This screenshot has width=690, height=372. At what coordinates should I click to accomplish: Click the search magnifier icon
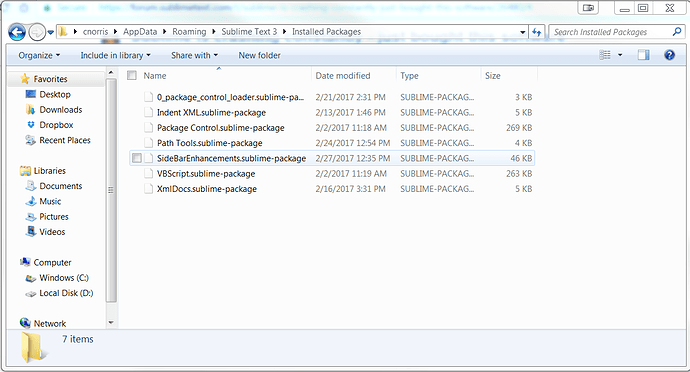677,32
